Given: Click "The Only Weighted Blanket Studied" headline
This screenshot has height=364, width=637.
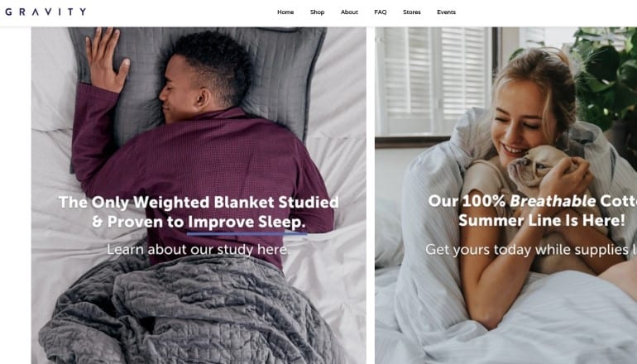Looking at the screenshot, I should [199, 203].
